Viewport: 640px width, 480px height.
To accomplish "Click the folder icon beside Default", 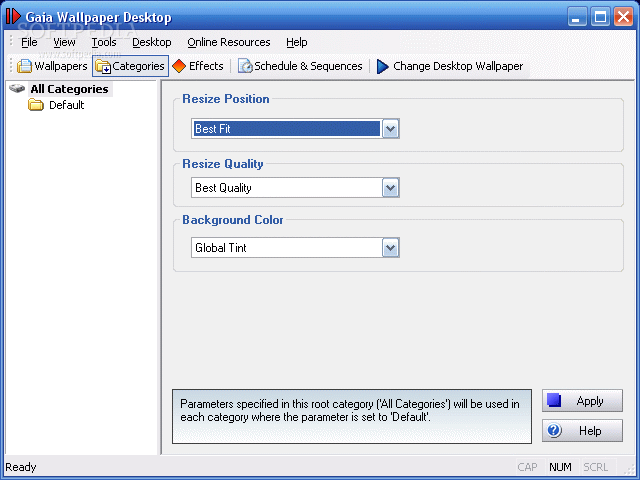I will 36,105.
